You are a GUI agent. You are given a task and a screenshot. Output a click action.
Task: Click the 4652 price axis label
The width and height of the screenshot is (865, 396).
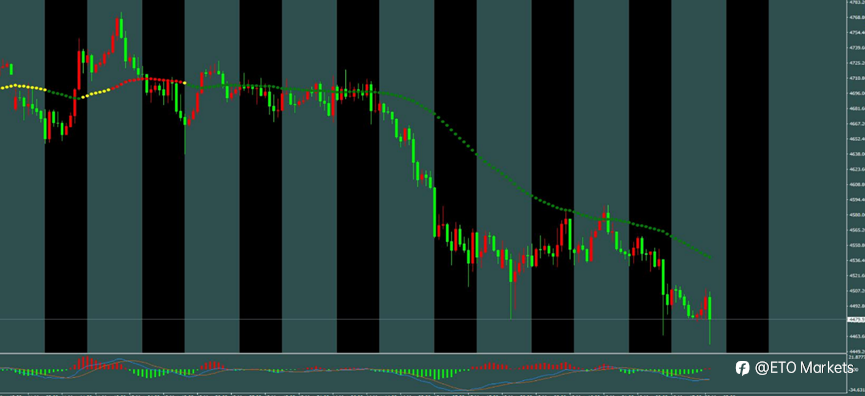tap(857, 139)
